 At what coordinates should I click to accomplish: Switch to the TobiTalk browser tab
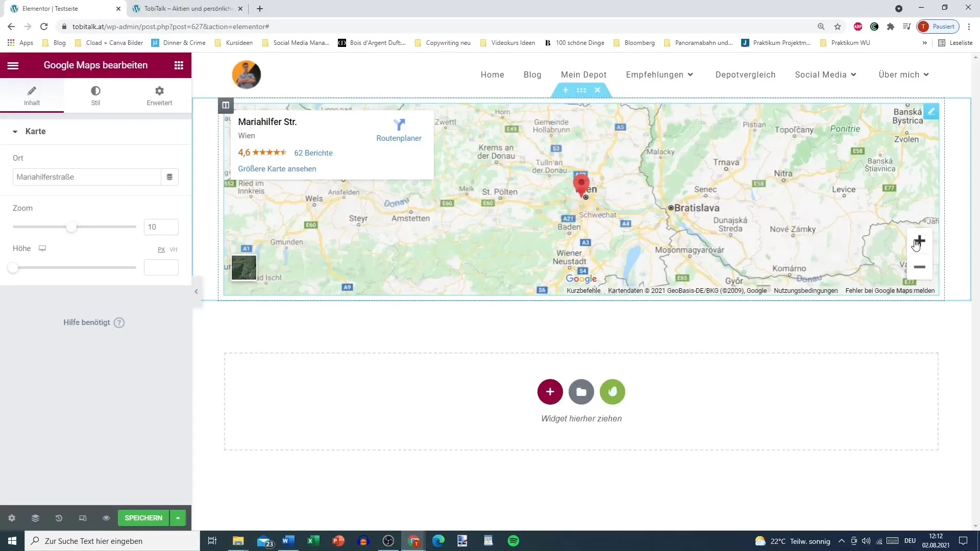tap(187, 9)
